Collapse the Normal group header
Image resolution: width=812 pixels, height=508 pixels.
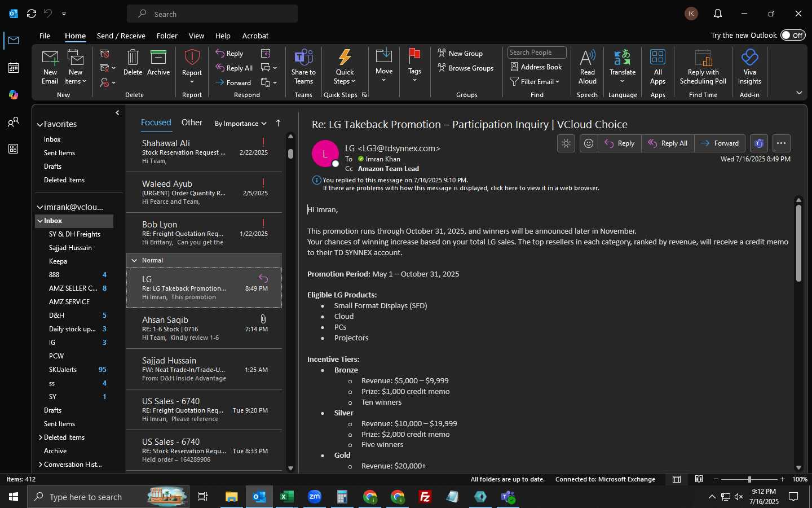[x=134, y=260]
